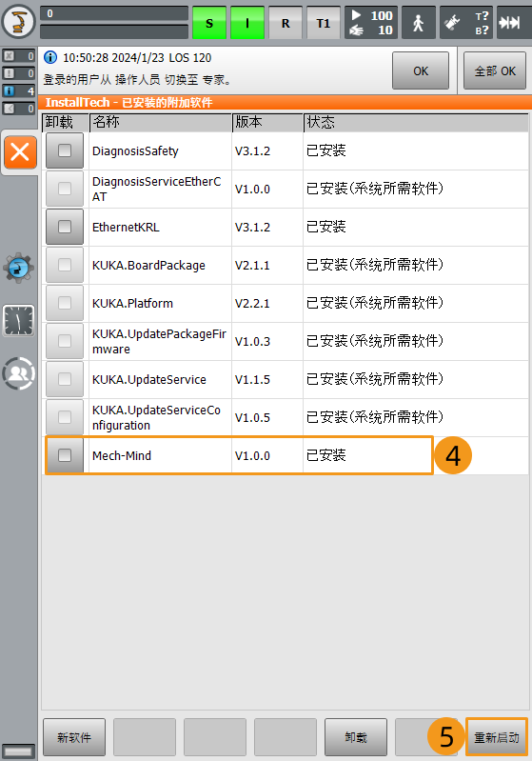Open the KUKA robot main menu icon
Viewport: 532px width, 761px height.
[18, 21]
